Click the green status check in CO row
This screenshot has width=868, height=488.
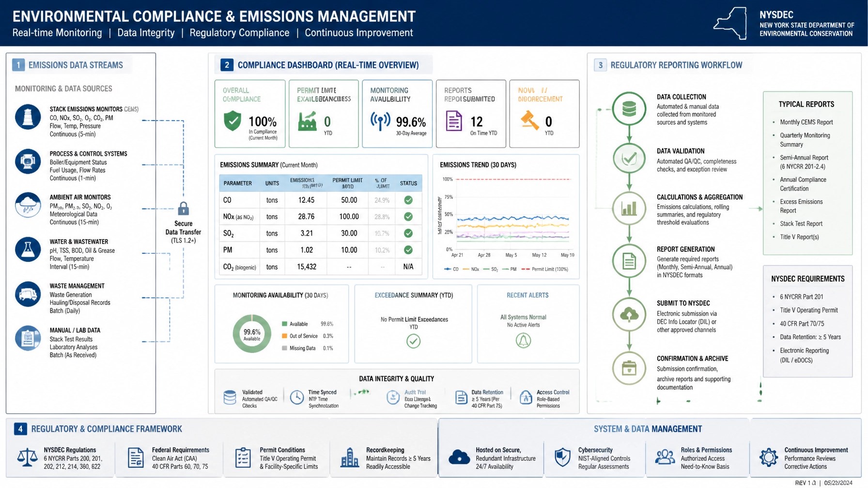pyautogui.click(x=408, y=200)
